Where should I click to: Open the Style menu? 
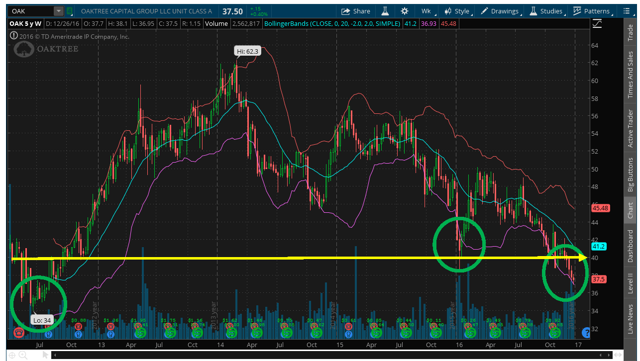458,11
